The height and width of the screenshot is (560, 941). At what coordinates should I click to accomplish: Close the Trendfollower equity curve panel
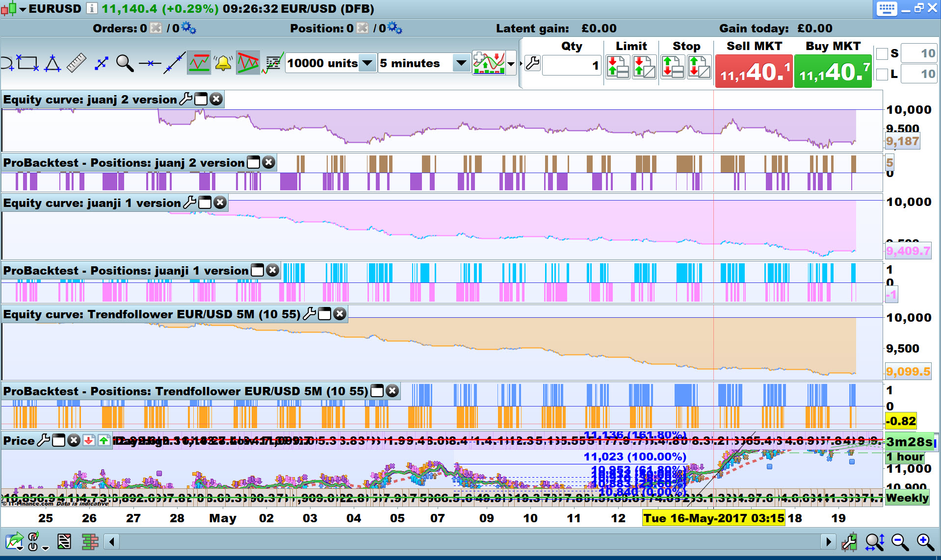[340, 314]
